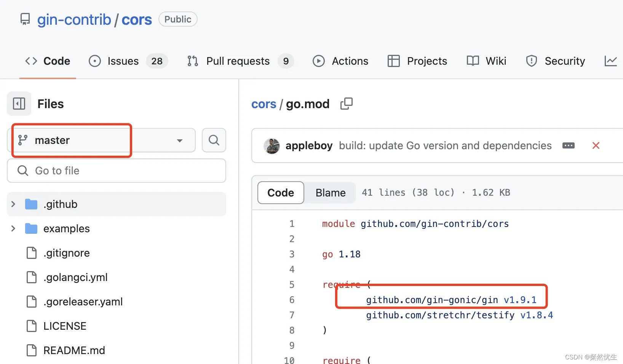623x364 pixels.
Task: Click the Pull requests merge icon
Action: (193, 61)
